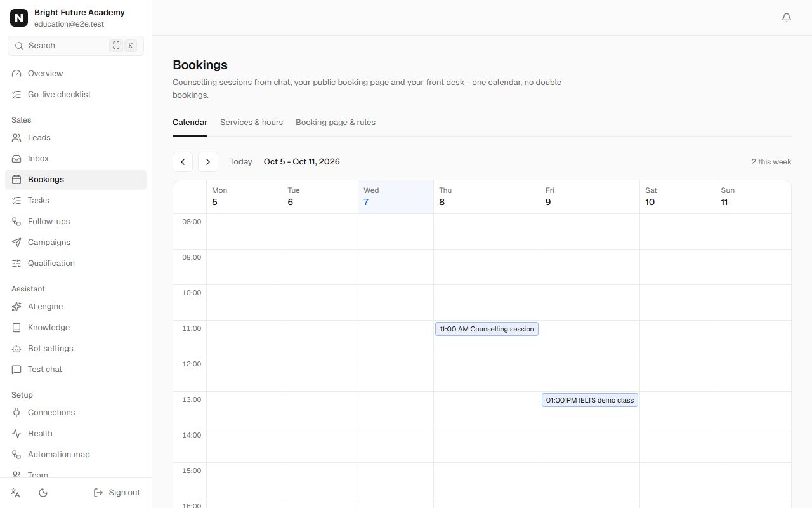This screenshot has height=508, width=812.
Task: Navigate to Follow-ups
Action: tap(75, 222)
